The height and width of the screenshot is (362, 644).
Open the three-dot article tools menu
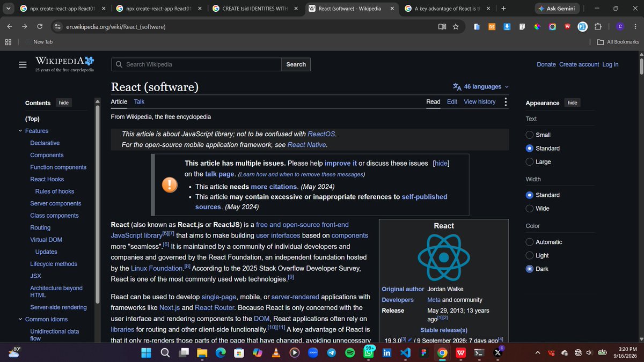[x=506, y=102]
